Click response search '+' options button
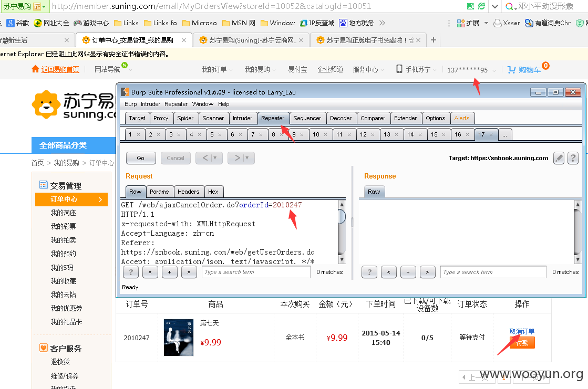 pos(408,272)
